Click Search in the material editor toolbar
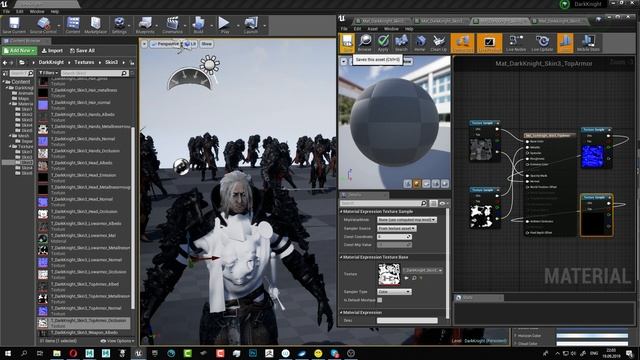Screen dimensions: 640x360 (401, 43)
